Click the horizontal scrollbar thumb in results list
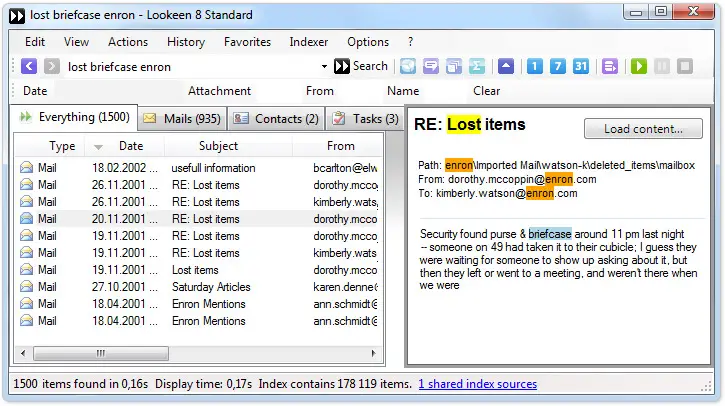Viewport: 725px width, 406px height. point(101,354)
